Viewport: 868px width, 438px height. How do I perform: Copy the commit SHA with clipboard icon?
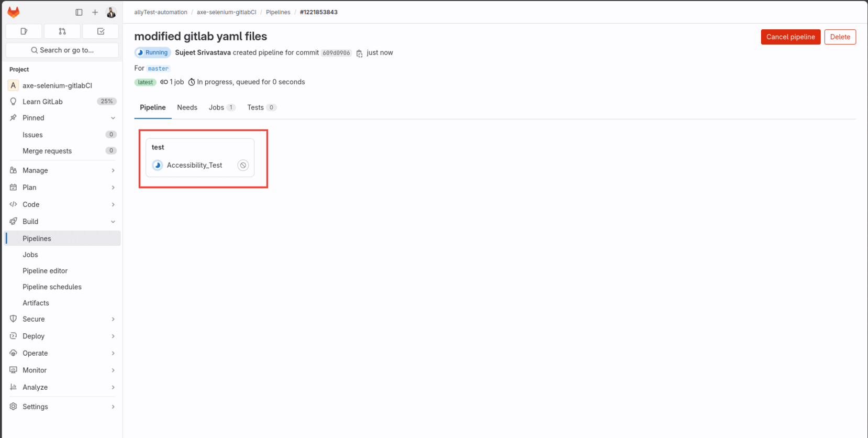[x=359, y=53]
